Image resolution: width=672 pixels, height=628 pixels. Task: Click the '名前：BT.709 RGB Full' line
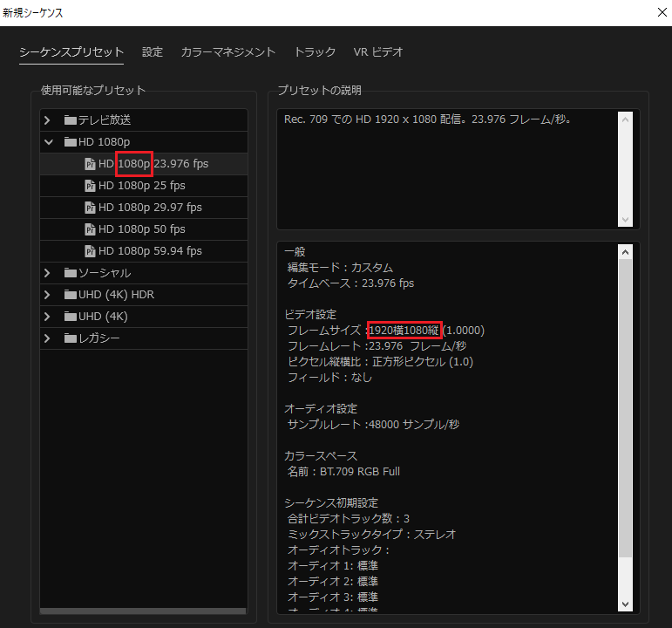pos(343,472)
